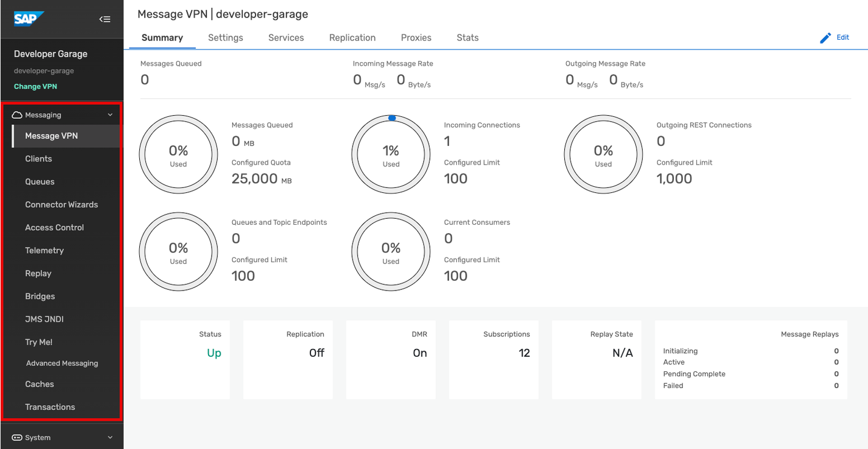Screen dimensions: 868x449
Task: Click the Edit link
Action: 843,37
